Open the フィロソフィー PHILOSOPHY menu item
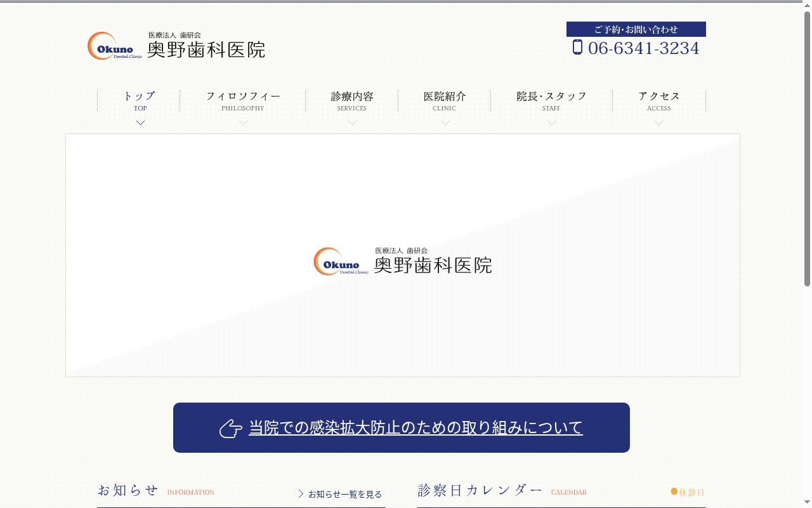812x508 pixels. 243,101
